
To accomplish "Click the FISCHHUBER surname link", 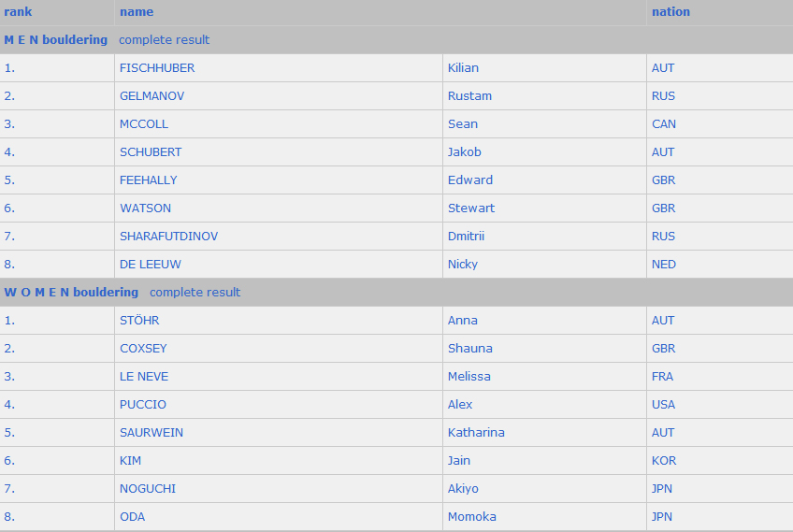I will point(157,67).
